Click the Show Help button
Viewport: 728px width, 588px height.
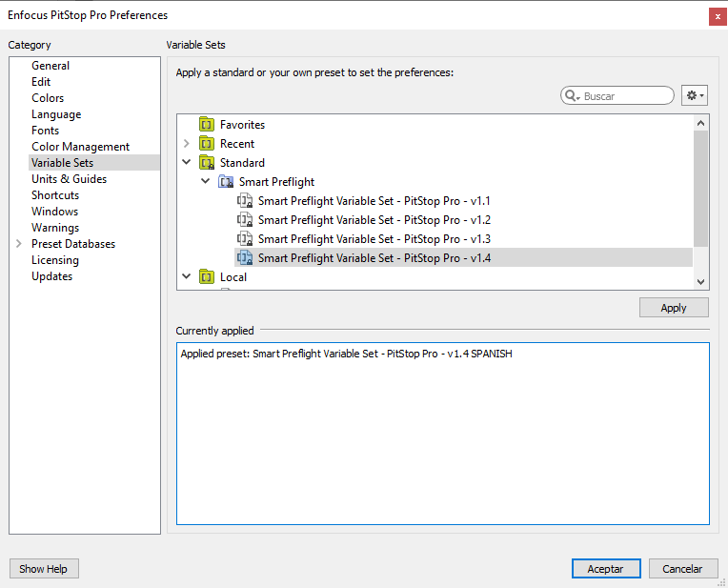44,569
